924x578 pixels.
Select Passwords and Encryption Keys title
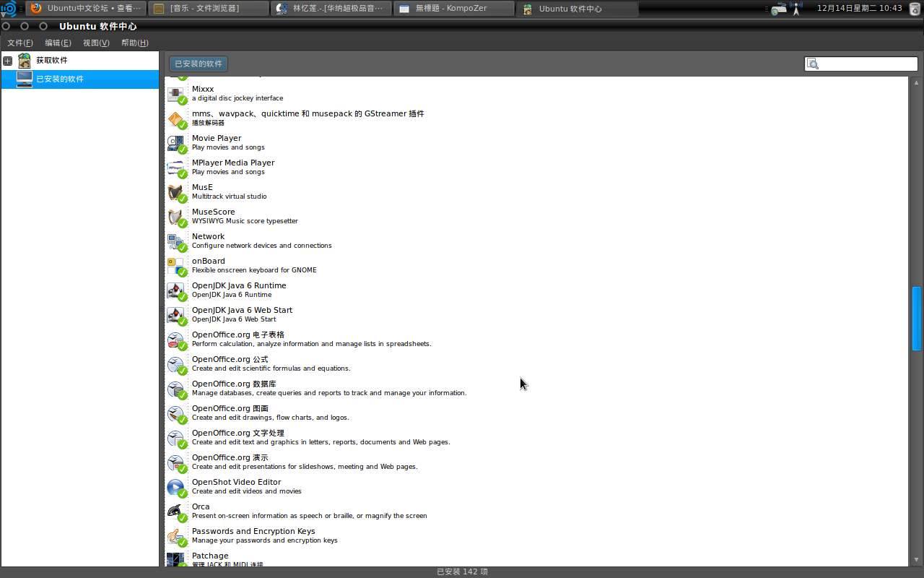[253, 531]
